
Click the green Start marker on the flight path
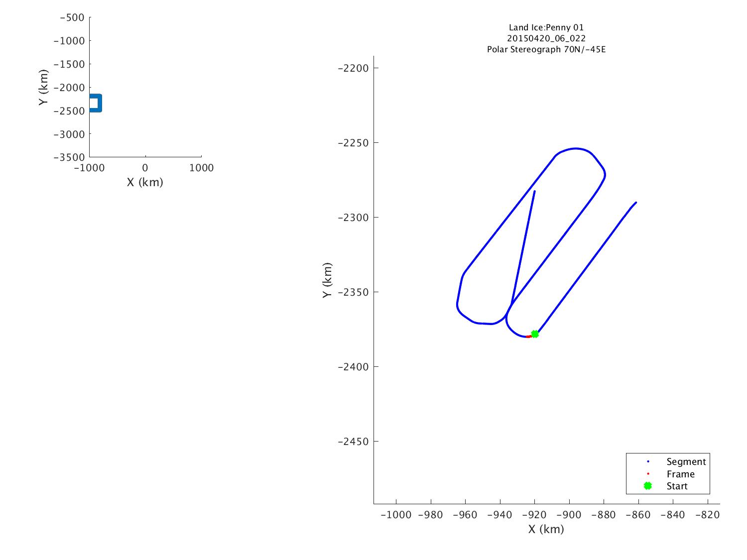(x=535, y=334)
